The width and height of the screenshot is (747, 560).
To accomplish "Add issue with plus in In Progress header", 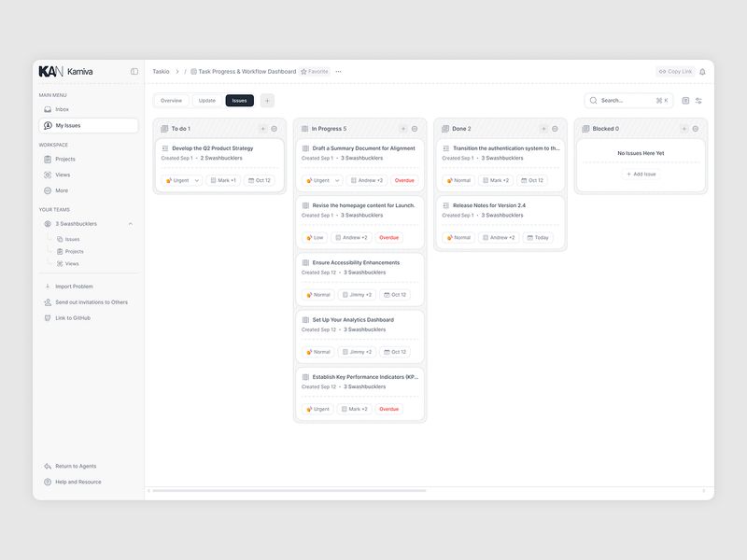I will point(403,129).
